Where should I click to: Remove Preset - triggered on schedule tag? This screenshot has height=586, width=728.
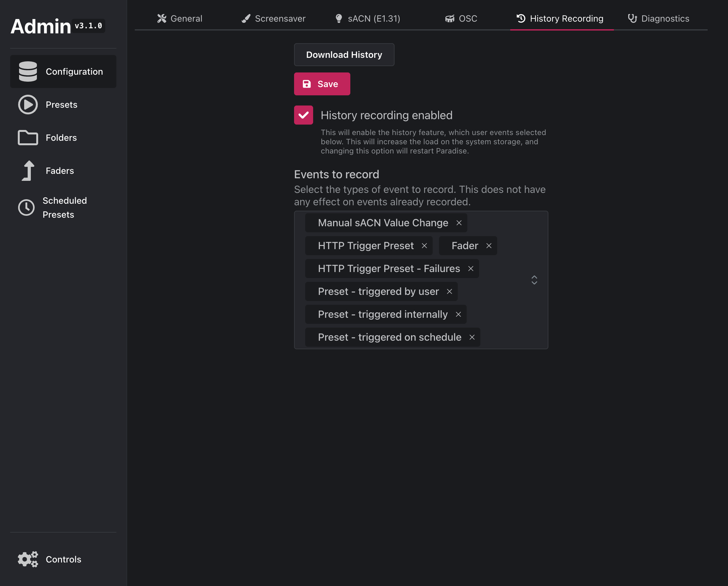(x=472, y=337)
